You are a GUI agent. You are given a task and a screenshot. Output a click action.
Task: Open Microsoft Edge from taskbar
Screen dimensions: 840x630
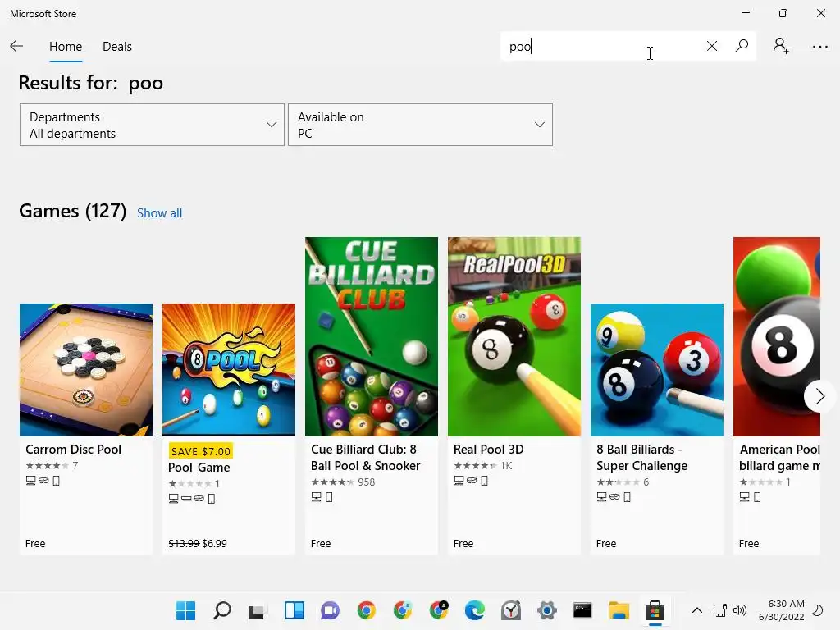(475, 610)
